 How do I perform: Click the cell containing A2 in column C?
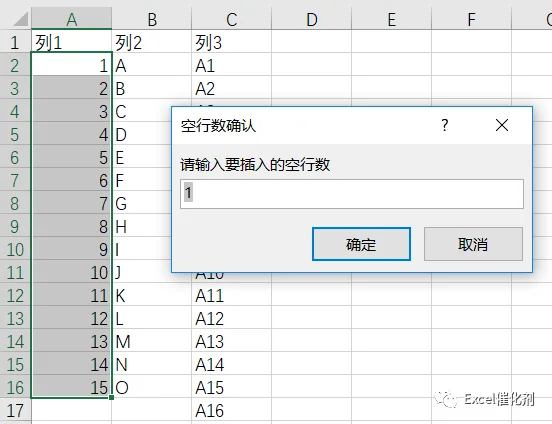[x=232, y=88]
